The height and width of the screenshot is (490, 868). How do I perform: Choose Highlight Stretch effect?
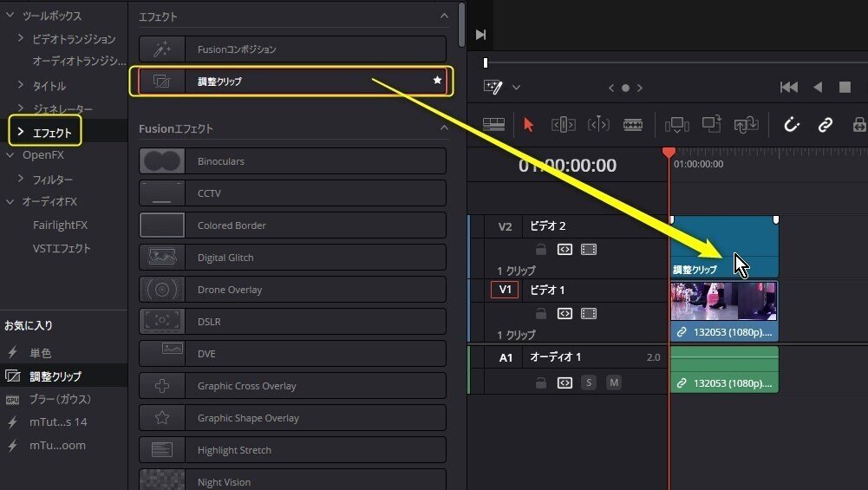(x=292, y=450)
